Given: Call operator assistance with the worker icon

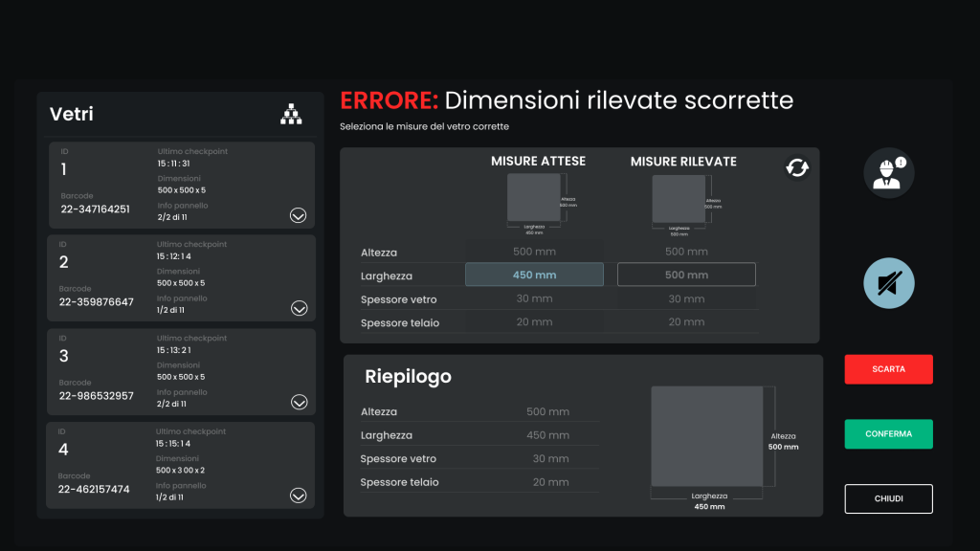Looking at the screenshot, I should [889, 173].
